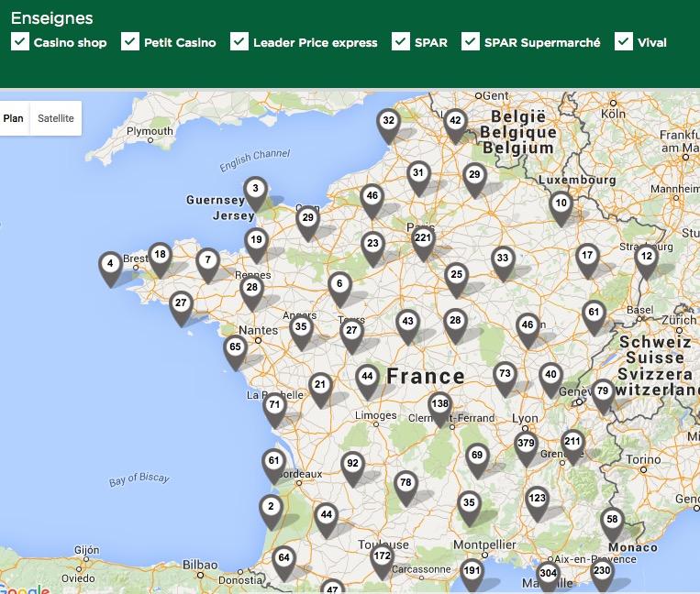Open the 18 marker near Brest
Viewport: 700px width, 594px height.
tap(160, 260)
